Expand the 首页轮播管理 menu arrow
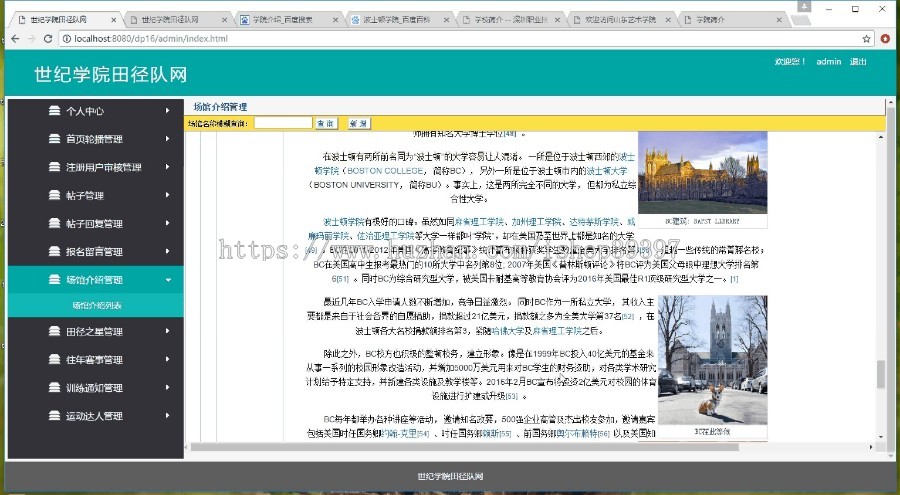 [168, 139]
